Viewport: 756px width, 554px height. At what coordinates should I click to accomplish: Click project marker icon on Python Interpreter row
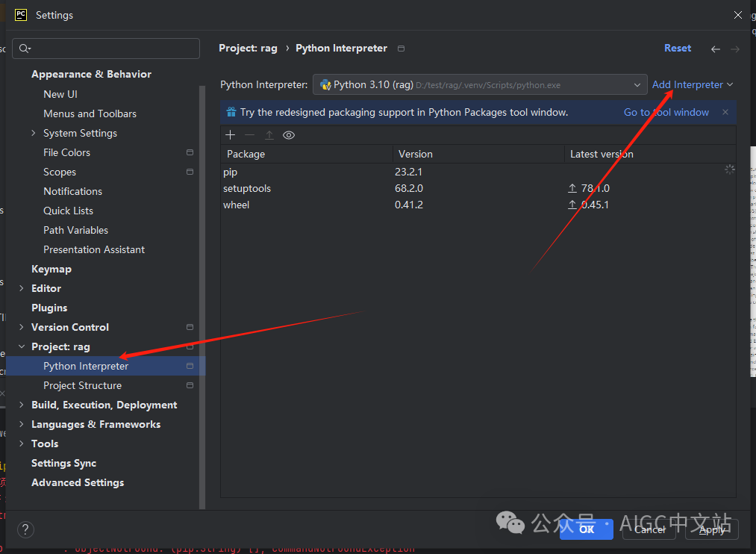(x=190, y=366)
